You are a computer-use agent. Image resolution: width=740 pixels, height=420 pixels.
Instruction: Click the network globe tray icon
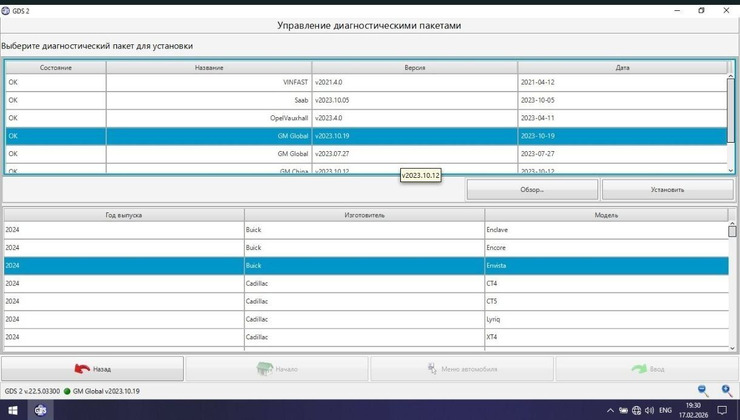(x=636, y=410)
